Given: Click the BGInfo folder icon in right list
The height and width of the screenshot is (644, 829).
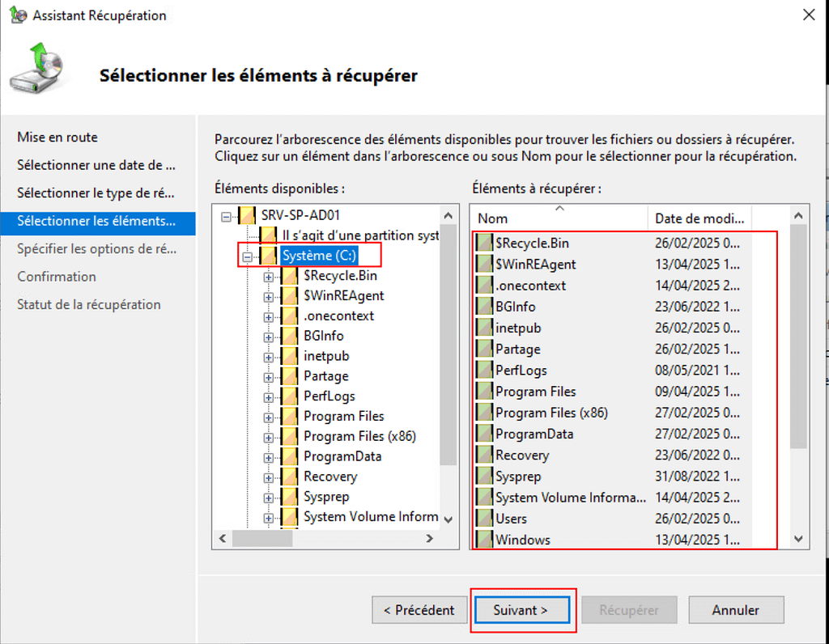Looking at the screenshot, I should (484, 307).
